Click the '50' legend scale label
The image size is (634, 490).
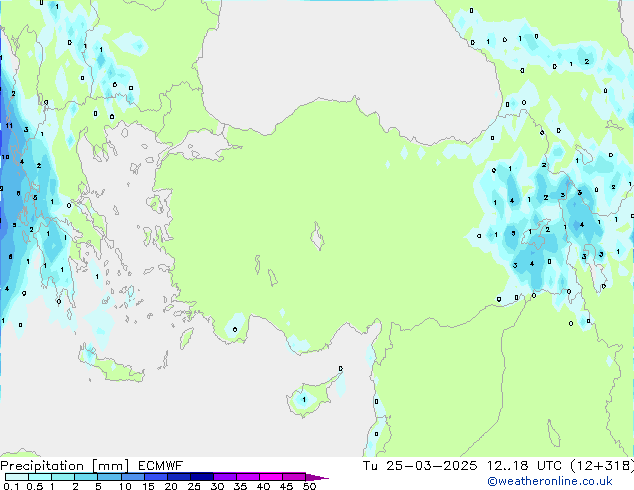point(309,486)
